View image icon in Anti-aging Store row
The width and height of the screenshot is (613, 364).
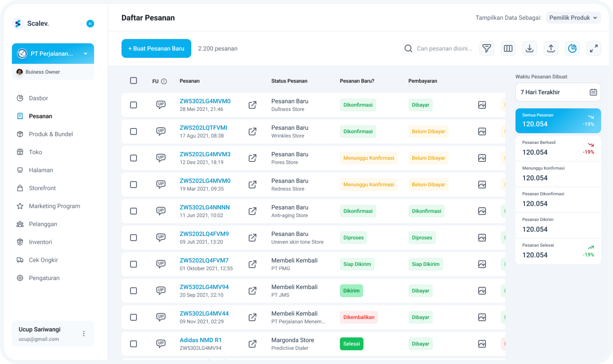482,211
